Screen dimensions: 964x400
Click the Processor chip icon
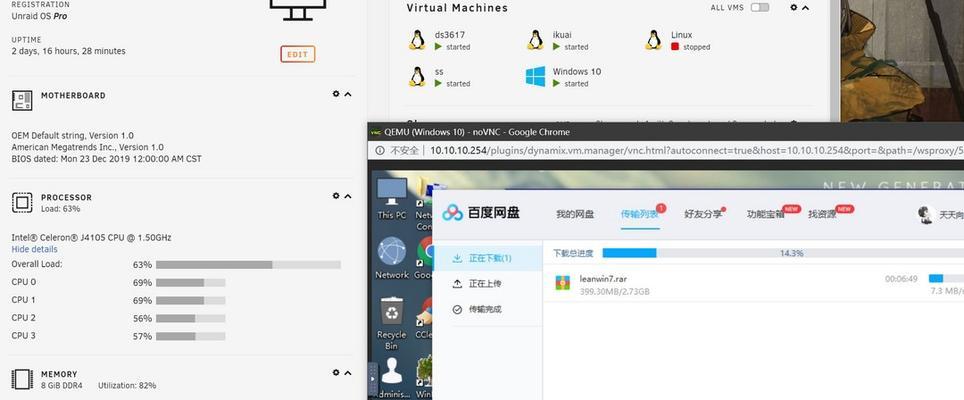pyautogui.click(x=22, y=202)
